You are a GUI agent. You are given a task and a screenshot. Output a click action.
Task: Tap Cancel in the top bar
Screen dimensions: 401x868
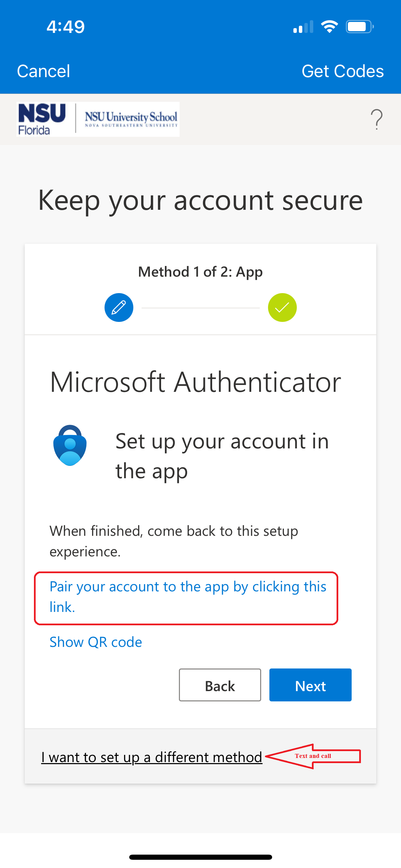coord(44,71)
